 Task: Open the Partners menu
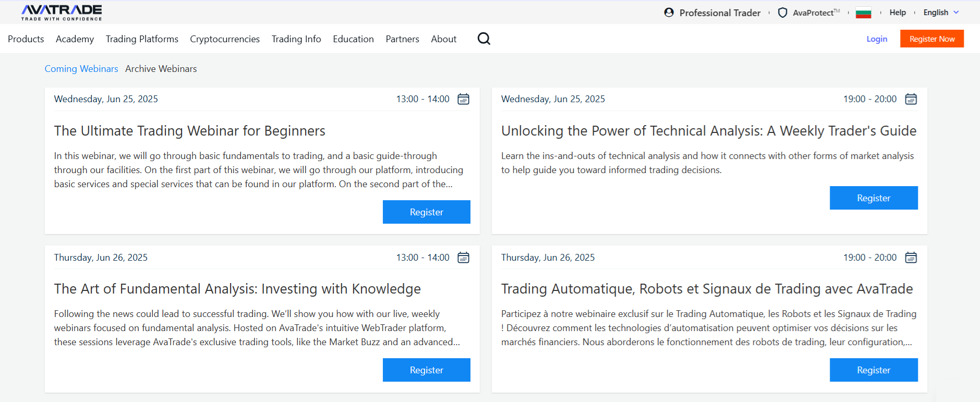tap(402, 39)
